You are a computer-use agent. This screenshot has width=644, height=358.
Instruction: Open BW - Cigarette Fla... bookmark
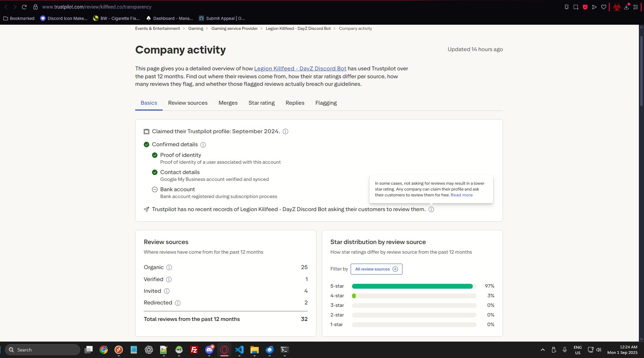[116, 19]
